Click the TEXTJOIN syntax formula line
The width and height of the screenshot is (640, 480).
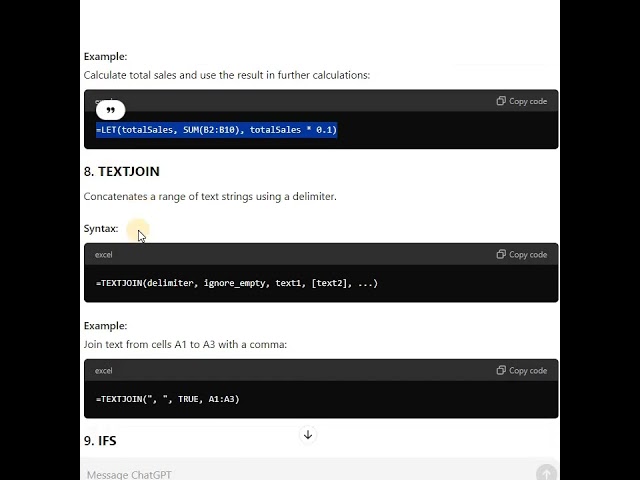pos(237,283)
